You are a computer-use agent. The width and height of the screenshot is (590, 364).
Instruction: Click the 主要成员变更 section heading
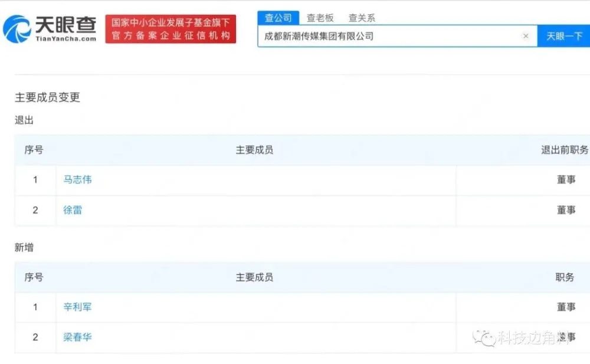[47, 97]
